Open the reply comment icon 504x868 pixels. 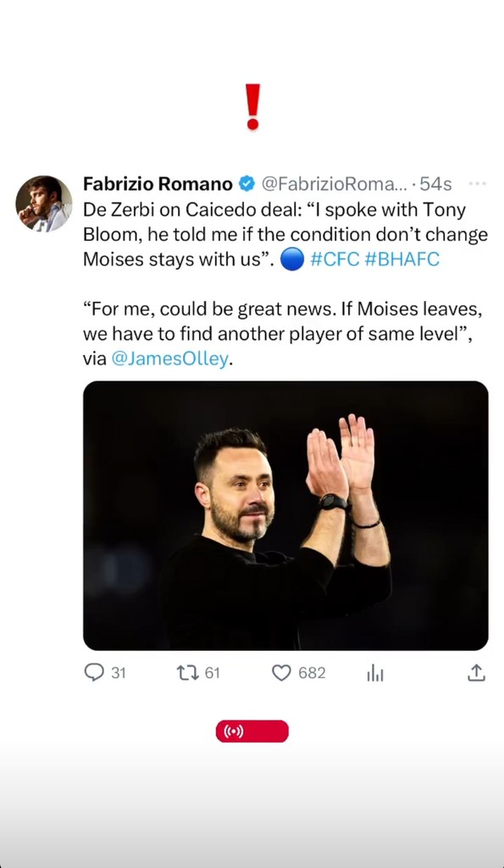[x=94, y=672]
